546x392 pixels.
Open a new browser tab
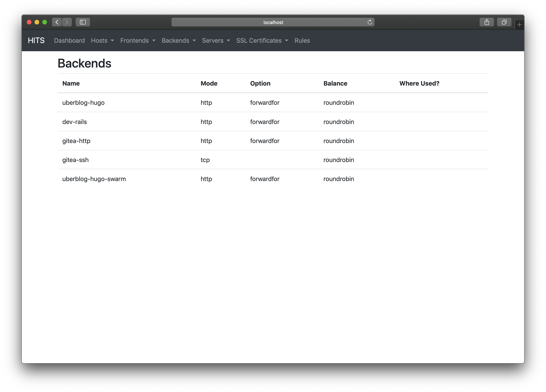[519, 24]
